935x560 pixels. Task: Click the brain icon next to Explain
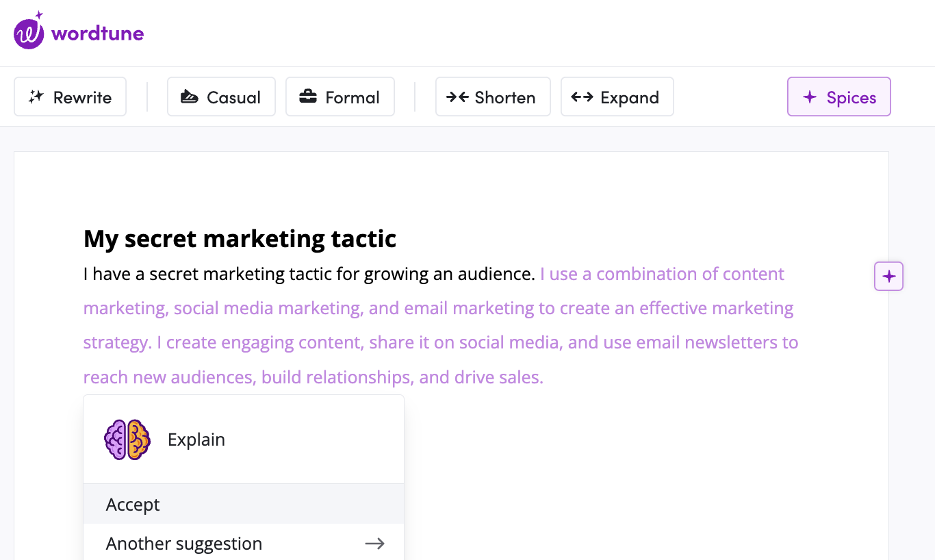click(x=127, y=440)
